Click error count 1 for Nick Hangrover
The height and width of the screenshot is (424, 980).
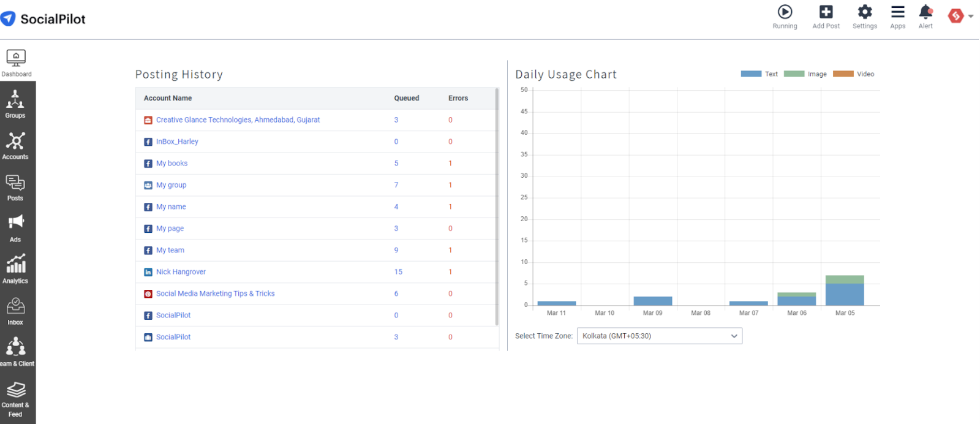pos(450,272)
